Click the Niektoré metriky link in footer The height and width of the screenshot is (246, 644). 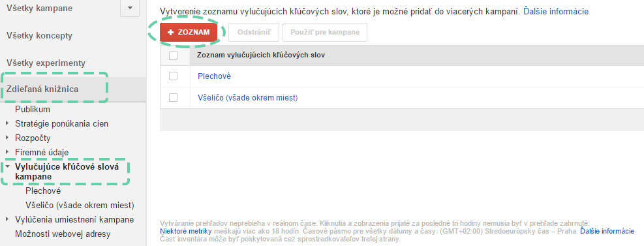[x=186, y=231]
